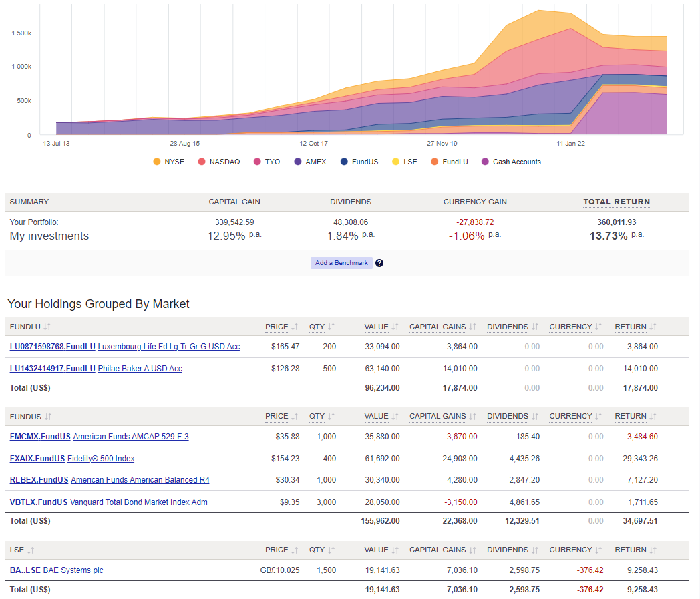The width and height of the screenshot is (700, 599).
Task: Sort the RETURN column in the LSE table
Action: (x=651, y=550)
